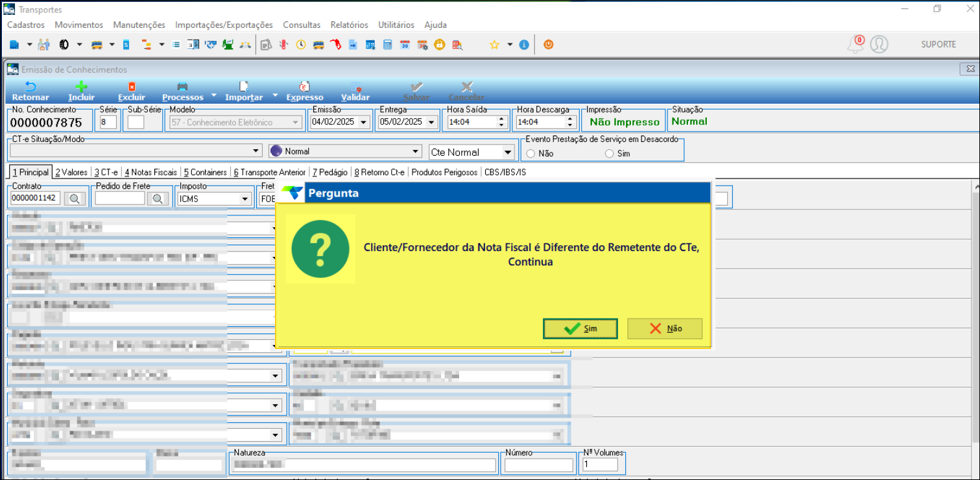Click the Expresso toolbar icon

point(305,87)
